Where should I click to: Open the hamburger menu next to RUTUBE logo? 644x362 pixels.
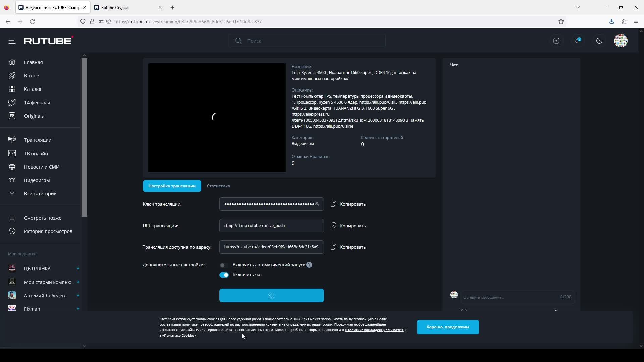pyautogui.click(x=12, y=41)
